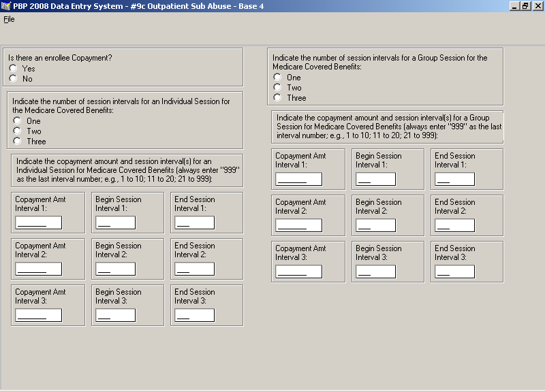Click Group Session Begin Session Interval 1 field
The height and width of the screenshot is (392, 545).
pos(376,179)
